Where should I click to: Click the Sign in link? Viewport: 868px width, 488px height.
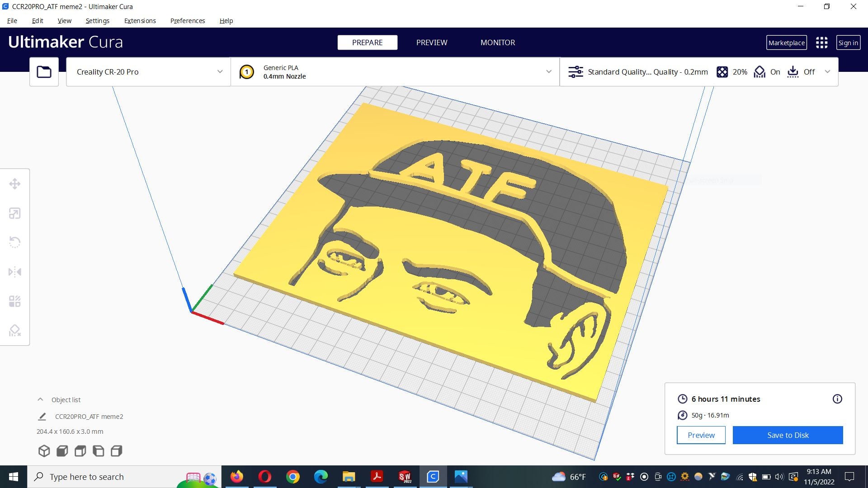pyautogui.click(x=848, y=42)
